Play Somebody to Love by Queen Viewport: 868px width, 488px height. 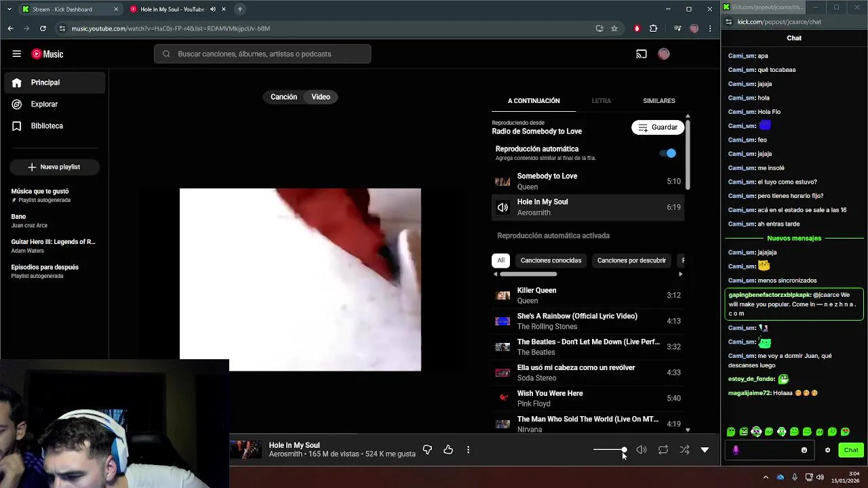588,182
